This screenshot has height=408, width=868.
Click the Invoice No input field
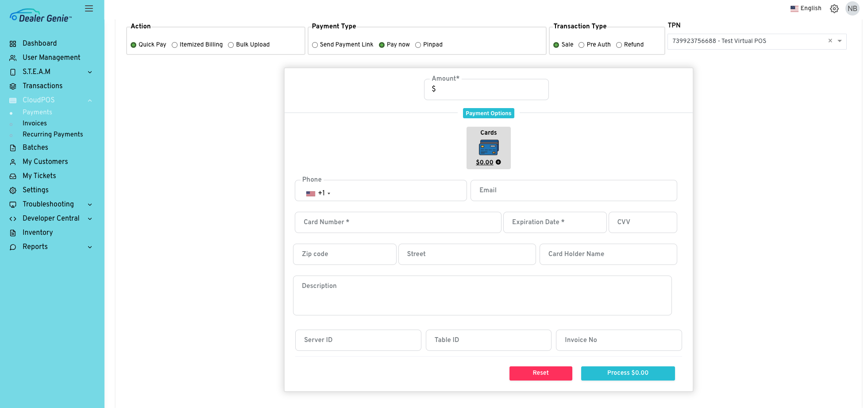(619, 340)
